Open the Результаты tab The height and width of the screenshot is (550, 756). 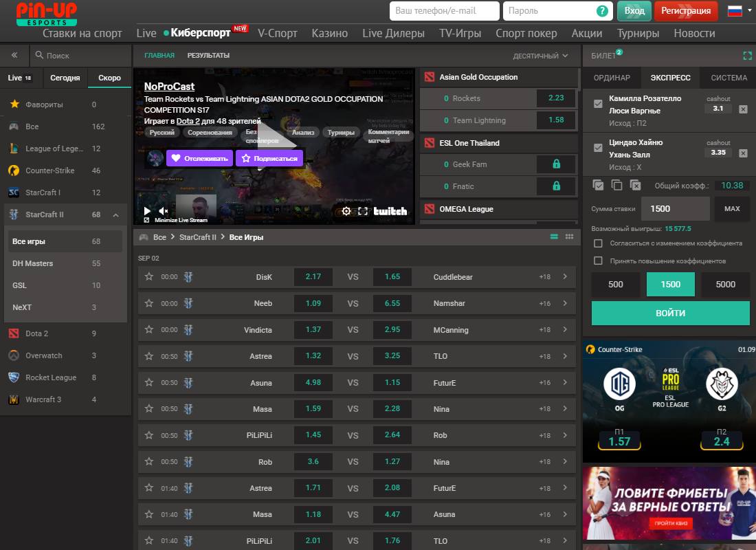click(x=208, y=56)
